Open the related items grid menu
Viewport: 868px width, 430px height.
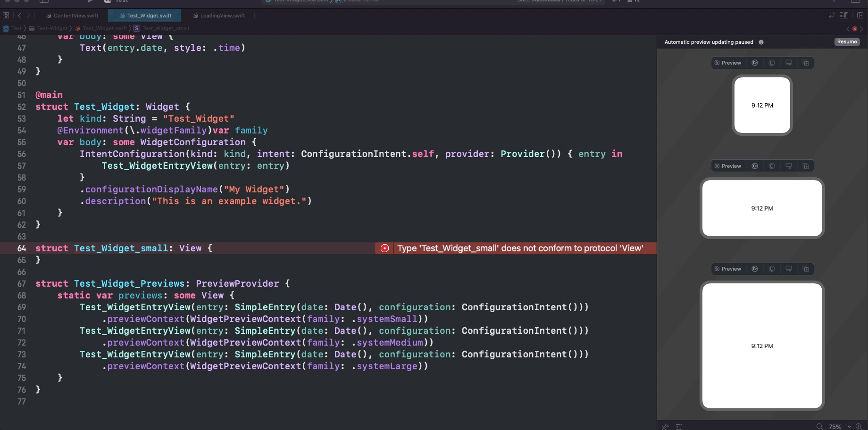pos(6,16)
